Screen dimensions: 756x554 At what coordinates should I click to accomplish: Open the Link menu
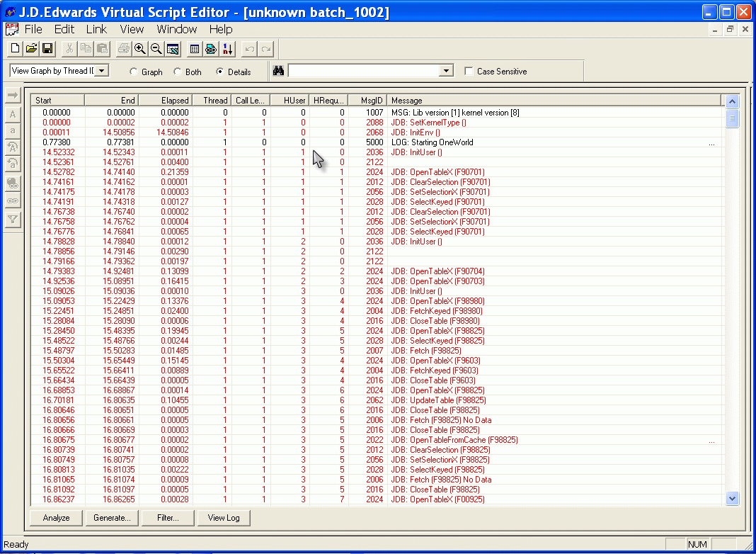coord(96,30)
